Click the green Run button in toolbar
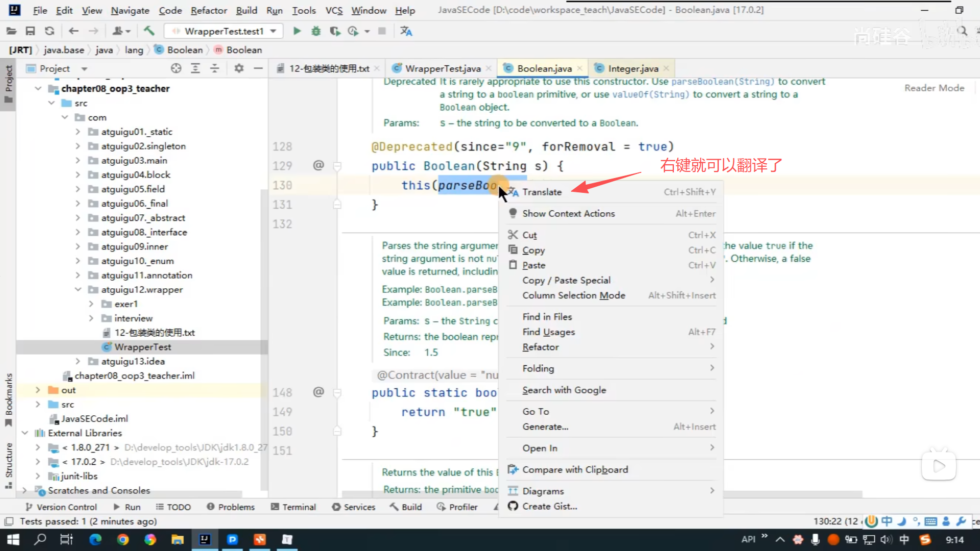The width and height of the screenshot is (980, 551). 297,31
